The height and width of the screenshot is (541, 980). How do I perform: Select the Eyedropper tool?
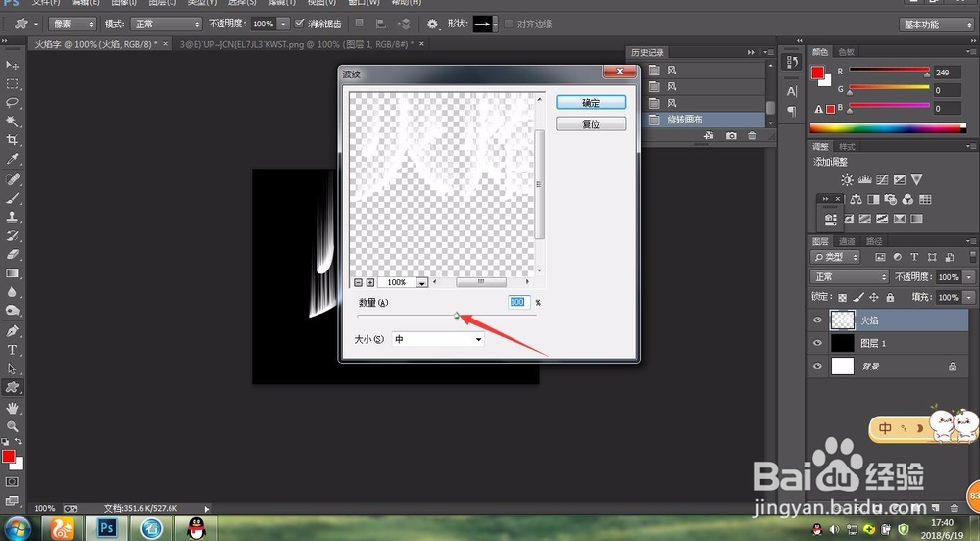click(12, 159)
